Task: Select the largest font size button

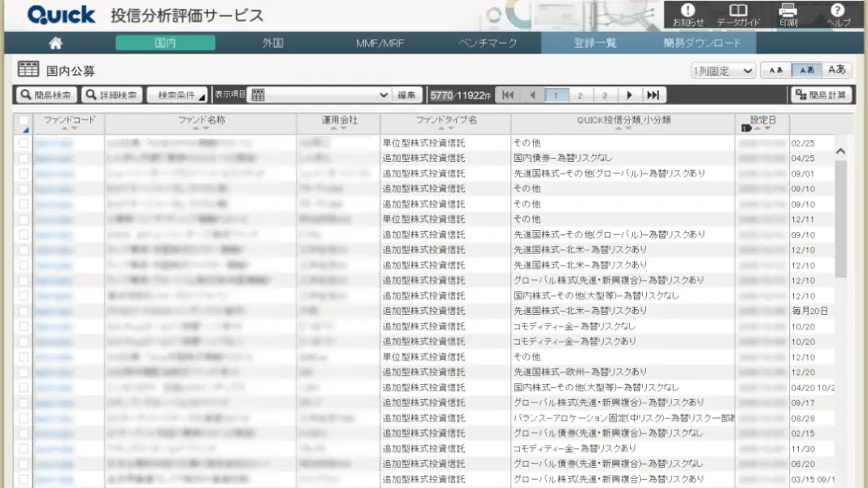Action: pyautogui.click(x=836, y=70)
